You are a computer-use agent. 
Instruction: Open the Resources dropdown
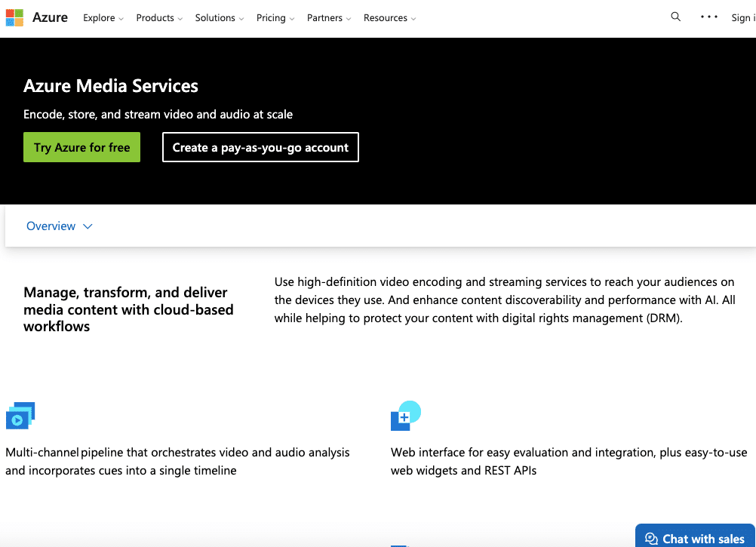click(389, 18)
